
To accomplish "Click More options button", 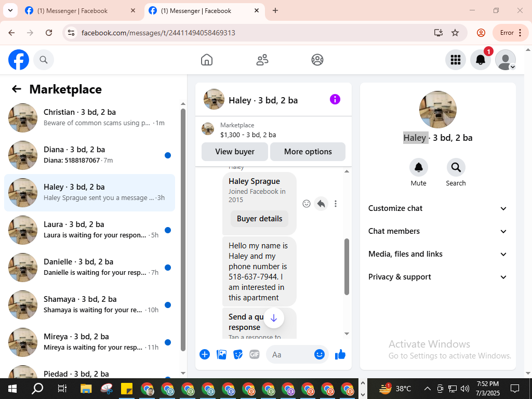I will coord(308,152).
